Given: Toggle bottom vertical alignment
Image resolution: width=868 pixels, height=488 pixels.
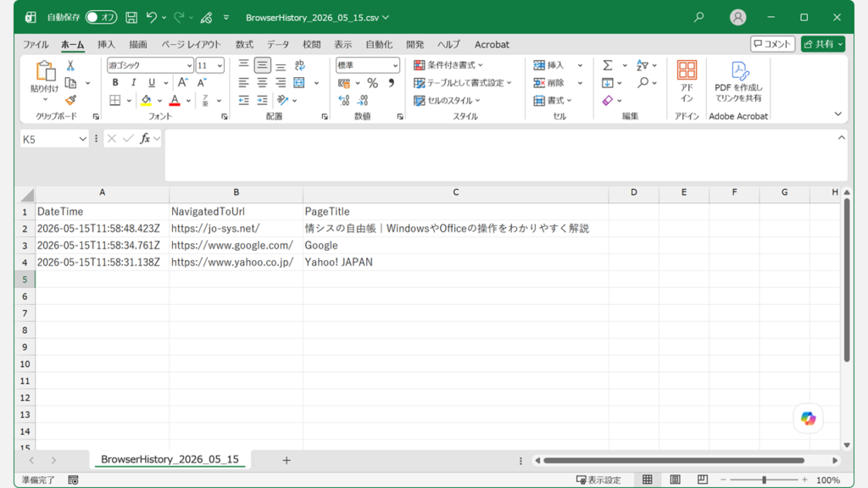Looking at the screenshot, I should click(x=281, y=65).
